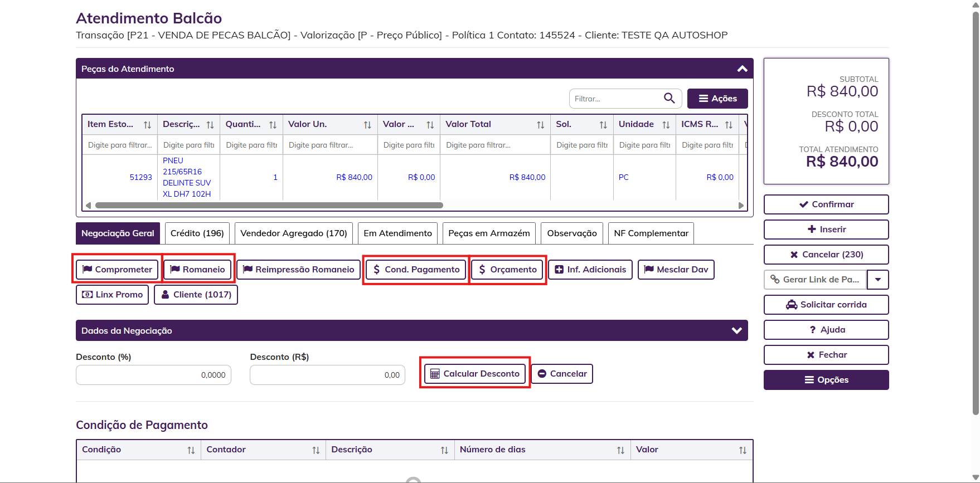Sort payment table by Condição arrows
The height and width of the screenshot is (483, 980).
click(191, 450)
